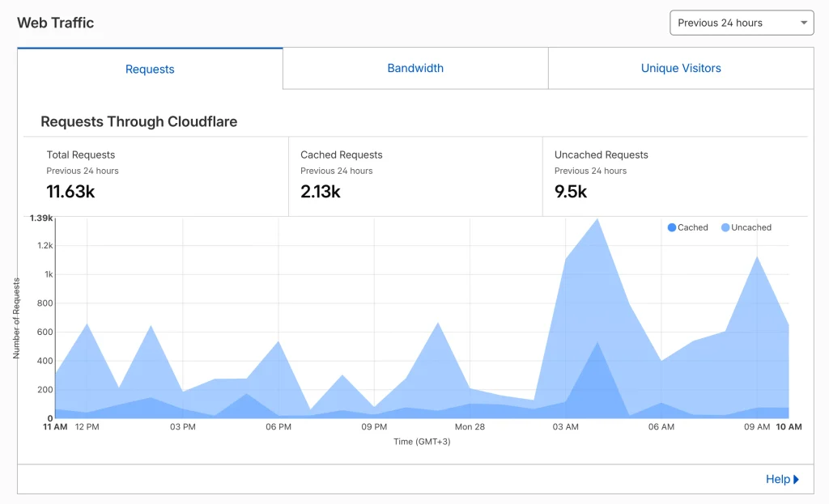The height and width of the screenshot is (504, 829).
Task: Click the Uncached Requests value 9.5k
Action: 571,191
